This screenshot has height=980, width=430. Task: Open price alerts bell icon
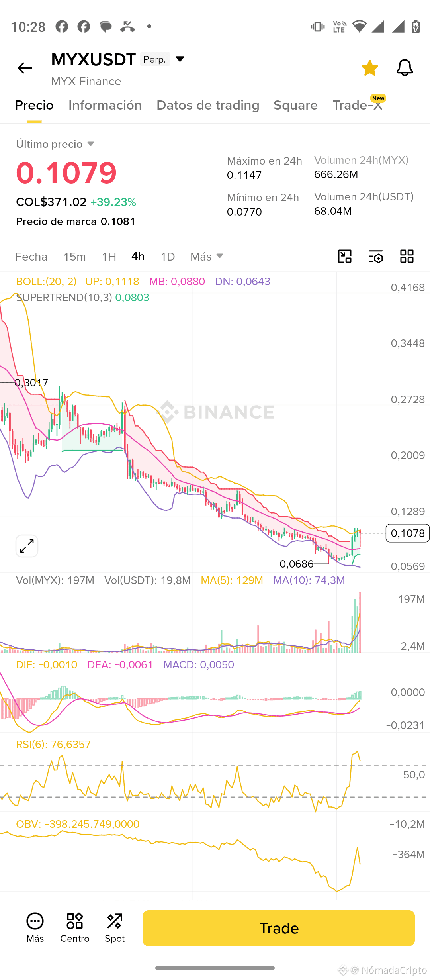[405, 68]
